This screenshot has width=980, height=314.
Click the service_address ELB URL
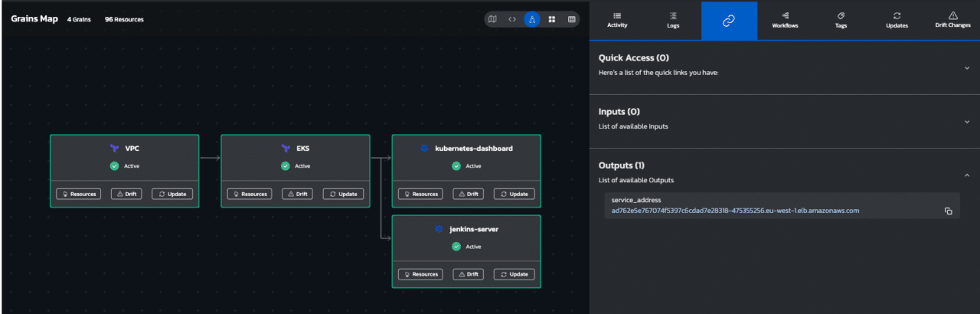pyautogui.click(x=736, y=211)
